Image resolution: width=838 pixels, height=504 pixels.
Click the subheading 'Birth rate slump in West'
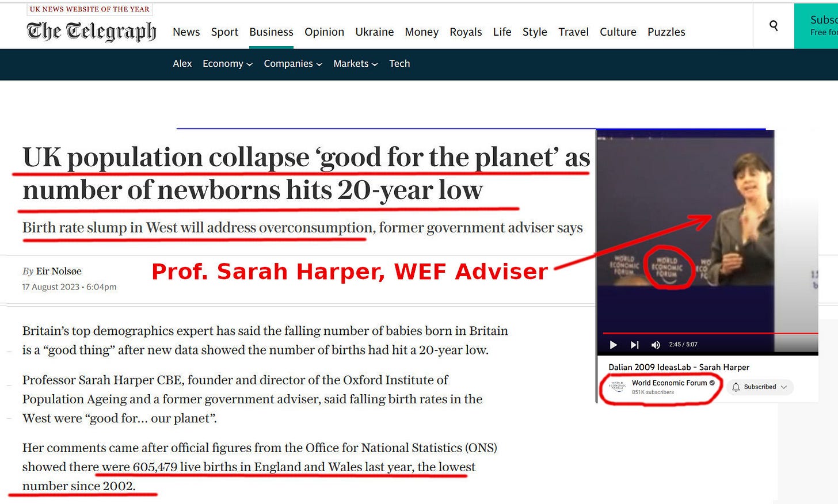coord(303,228)
